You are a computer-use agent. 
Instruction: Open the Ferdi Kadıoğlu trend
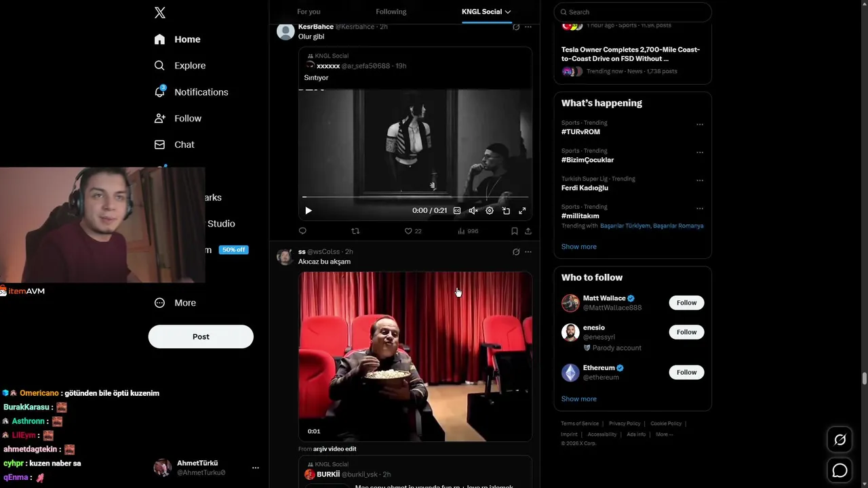coord(585,188)
